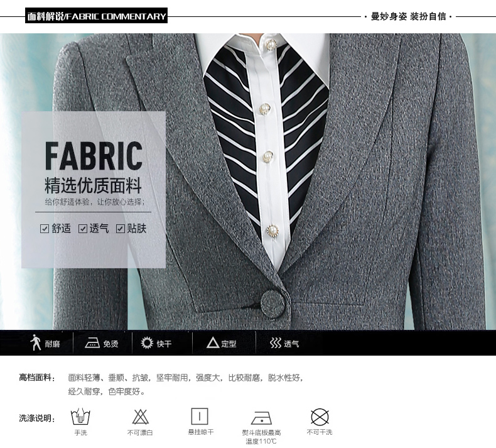Click the 不可干洗 caption text
Image resolution: width=496 pixels, height=448 pixels.
[320, 432]
